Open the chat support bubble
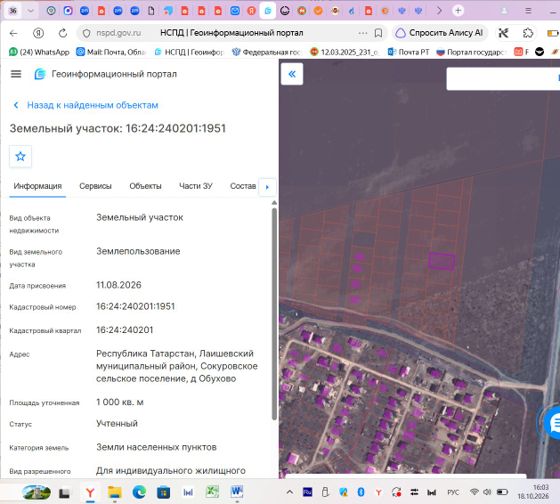Screen dimensions: 560x504 pos(553,424)
